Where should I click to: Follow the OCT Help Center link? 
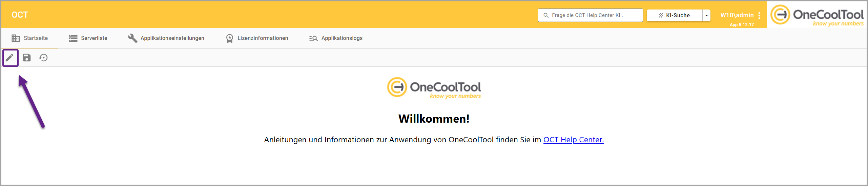[x=573, y=140]
